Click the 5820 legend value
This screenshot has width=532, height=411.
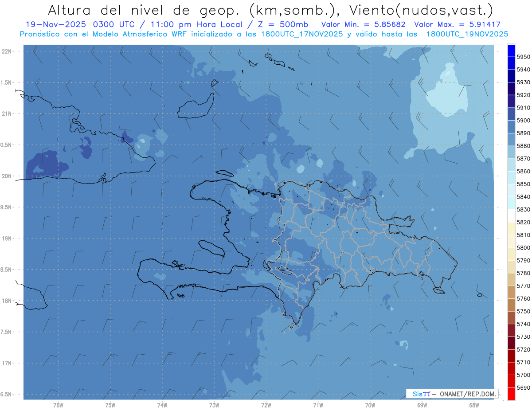tap(523, 222)
